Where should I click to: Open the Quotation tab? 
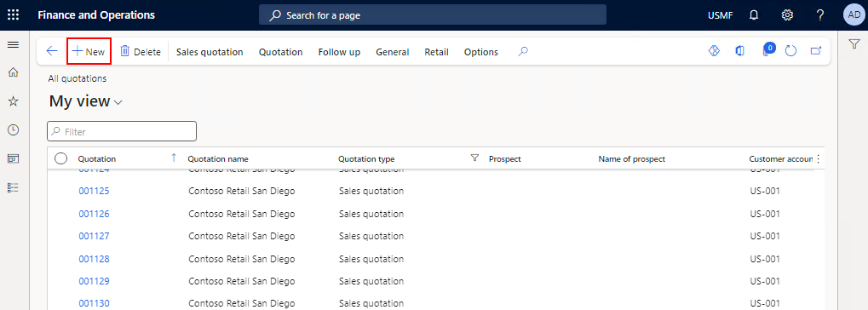[x=280, y=52]
